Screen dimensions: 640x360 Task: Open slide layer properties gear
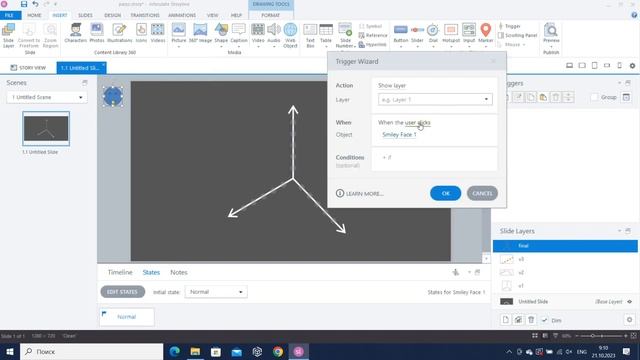[x=629, y=320]
